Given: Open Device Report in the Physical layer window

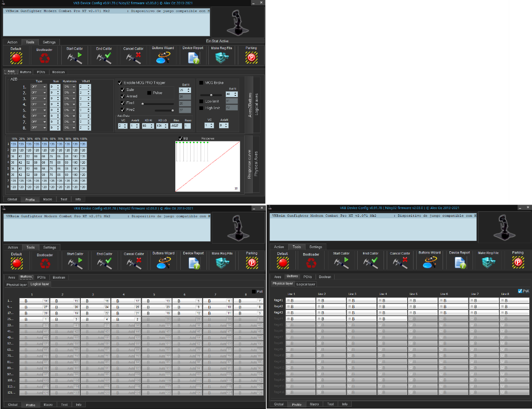Looking at the screenshot, I should [459, 262].
